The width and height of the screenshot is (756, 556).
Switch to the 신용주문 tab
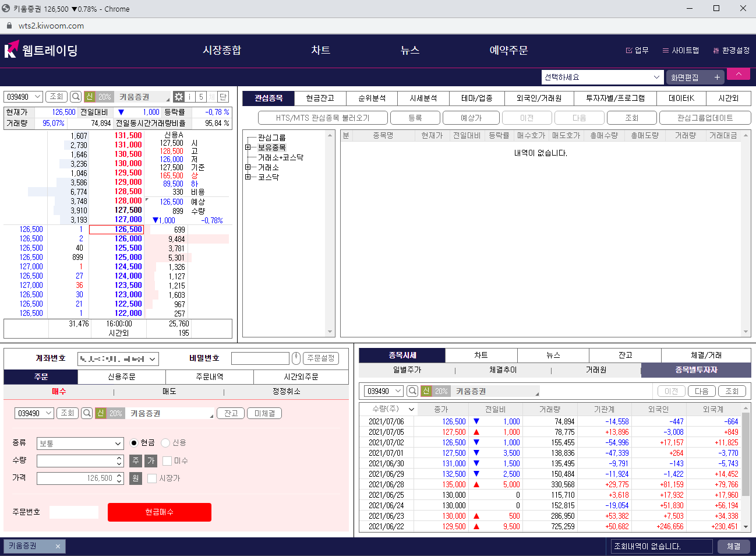(x=122, y=377)
